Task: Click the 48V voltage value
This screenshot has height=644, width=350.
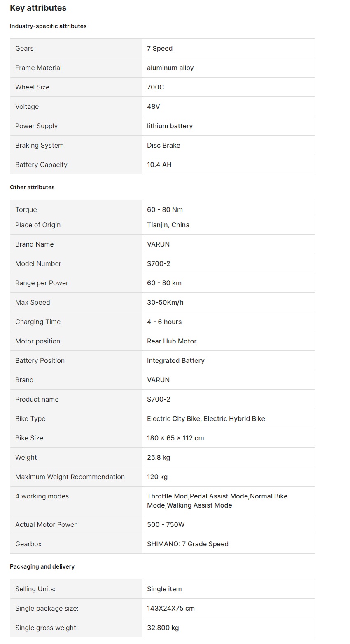Action: [x=153, y=106]
